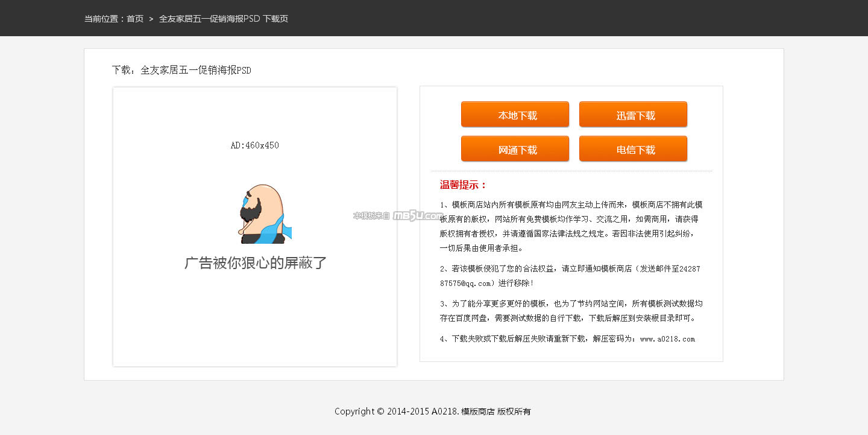
Task: Start download via 迅雷下载 button
Action: (633, 115)
